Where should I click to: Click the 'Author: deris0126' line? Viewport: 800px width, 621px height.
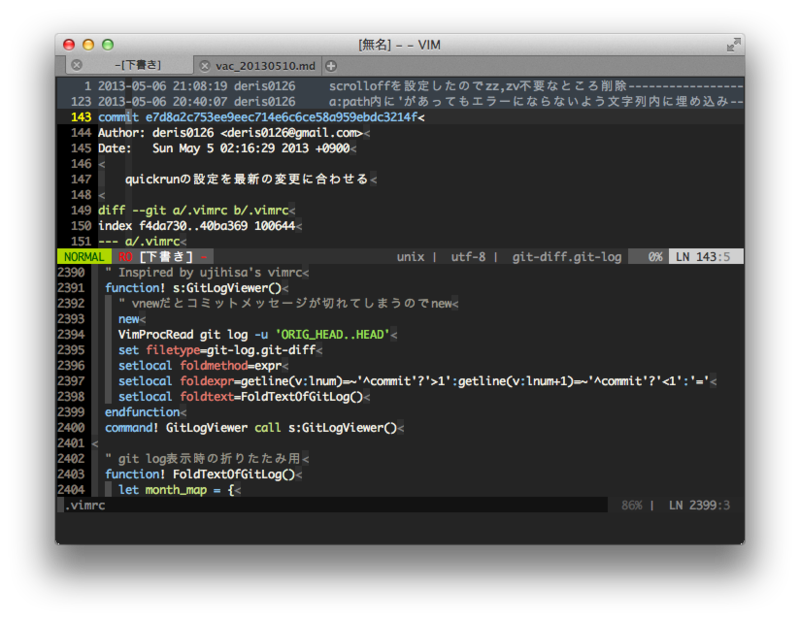[x=230, y=133]
